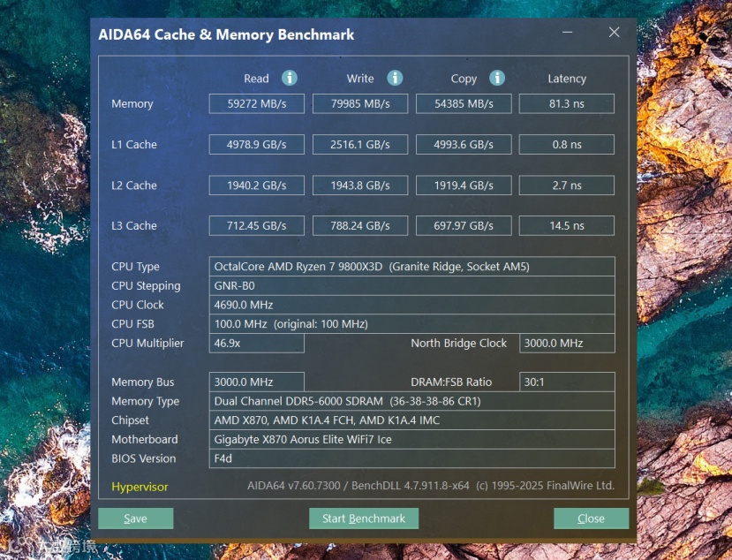
Task: Click the L1 Cache write value 2516.1 GB/s
Action: coord(360,144)
